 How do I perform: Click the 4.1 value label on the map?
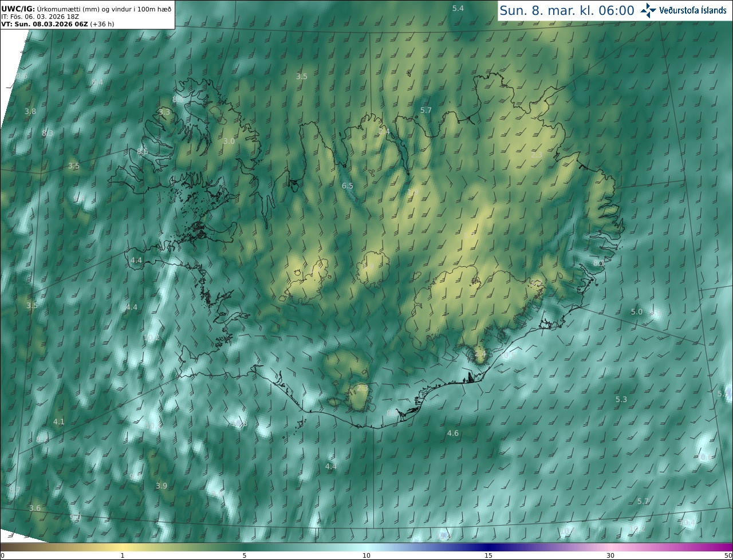click(59, 421)
